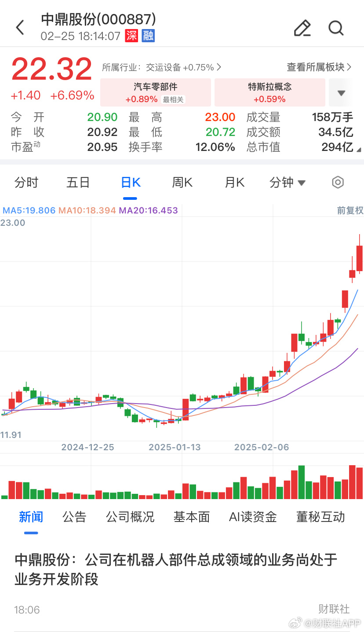
Task: Open the 分钟 interval dropdown
Action: (288, 182)
